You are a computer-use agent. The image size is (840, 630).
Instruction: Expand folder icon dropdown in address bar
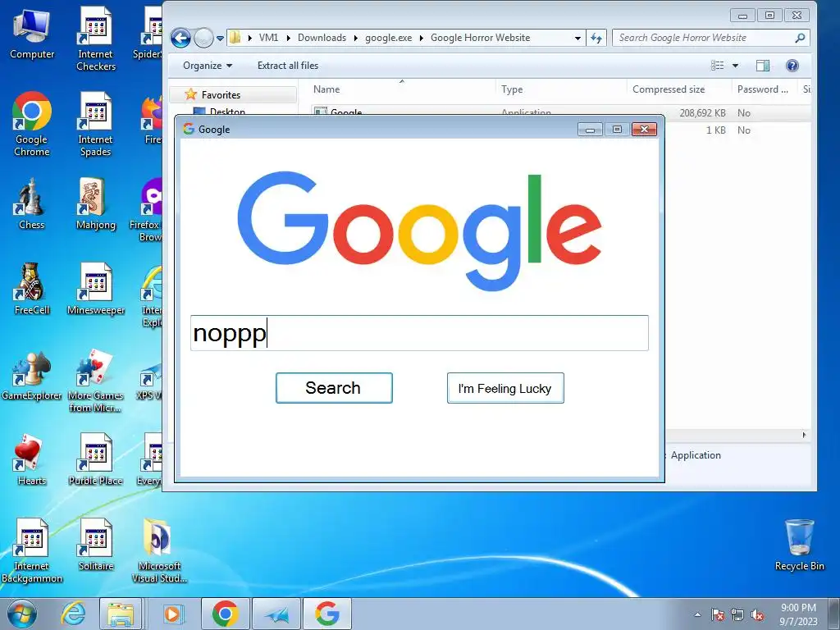[x=249, y=38]
